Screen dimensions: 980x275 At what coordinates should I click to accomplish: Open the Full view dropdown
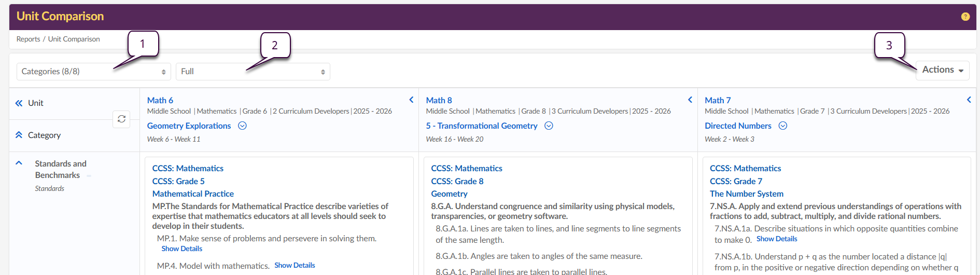(x=253, y=72)
